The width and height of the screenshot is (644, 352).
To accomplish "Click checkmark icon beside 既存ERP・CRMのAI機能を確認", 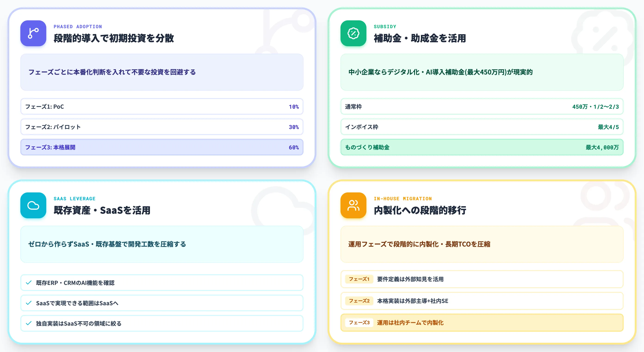I will click(x=29, y=282).
